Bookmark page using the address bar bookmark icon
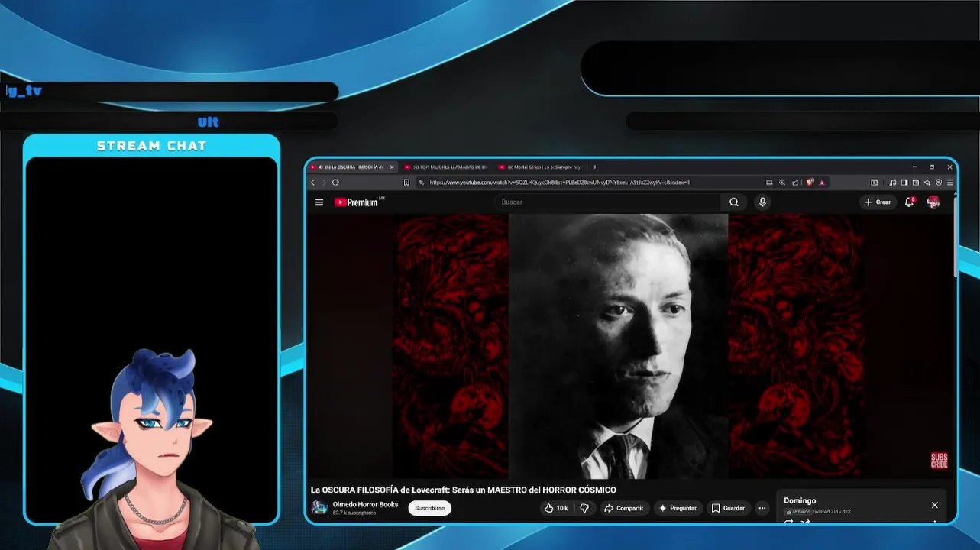980x550 pixels. click(406, 183)
